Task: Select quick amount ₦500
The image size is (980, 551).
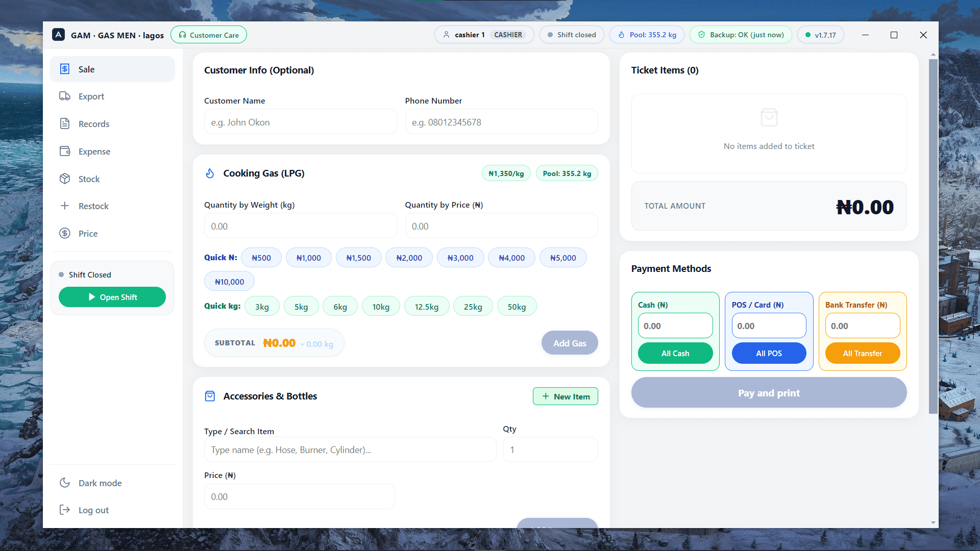Action: coord(261,258)
